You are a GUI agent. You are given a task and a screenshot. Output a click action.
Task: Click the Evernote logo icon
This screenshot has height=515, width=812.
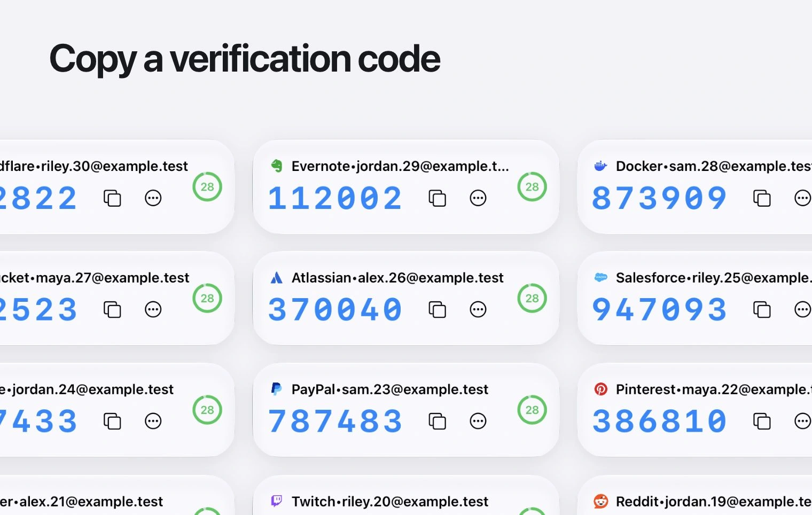click(x=276, y=166)
